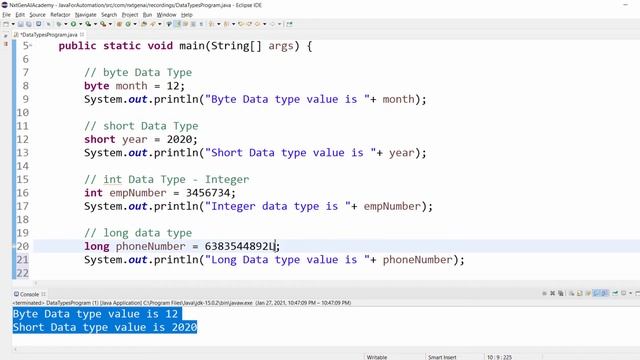The height and width of the screenshot is (360, 640).
Task: Open the Run menu
Action: tap(147, 15)
